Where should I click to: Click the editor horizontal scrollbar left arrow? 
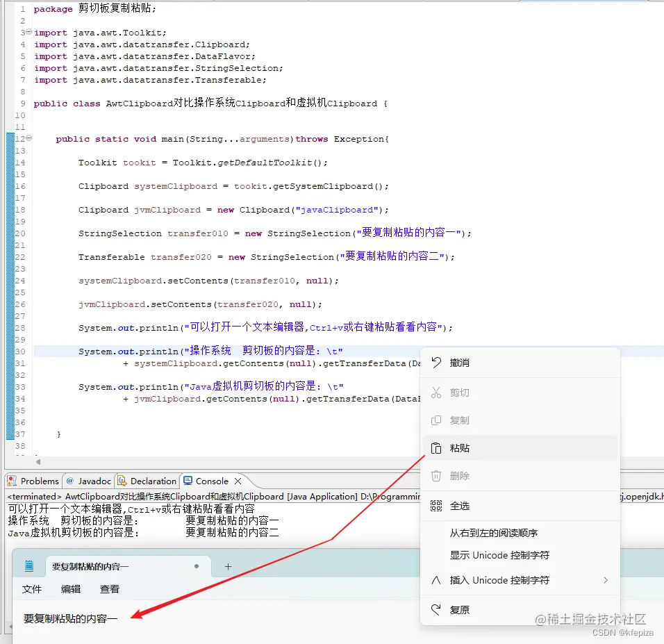click(38, 462)
